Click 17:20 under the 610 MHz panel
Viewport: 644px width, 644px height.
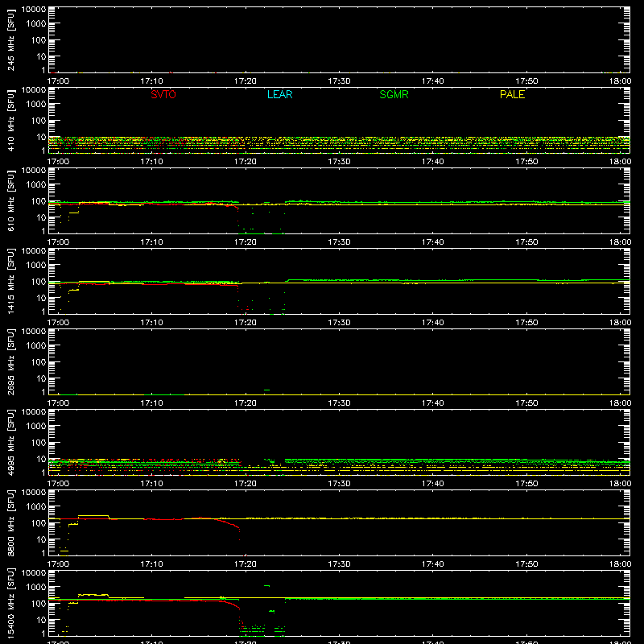[246, 242]
